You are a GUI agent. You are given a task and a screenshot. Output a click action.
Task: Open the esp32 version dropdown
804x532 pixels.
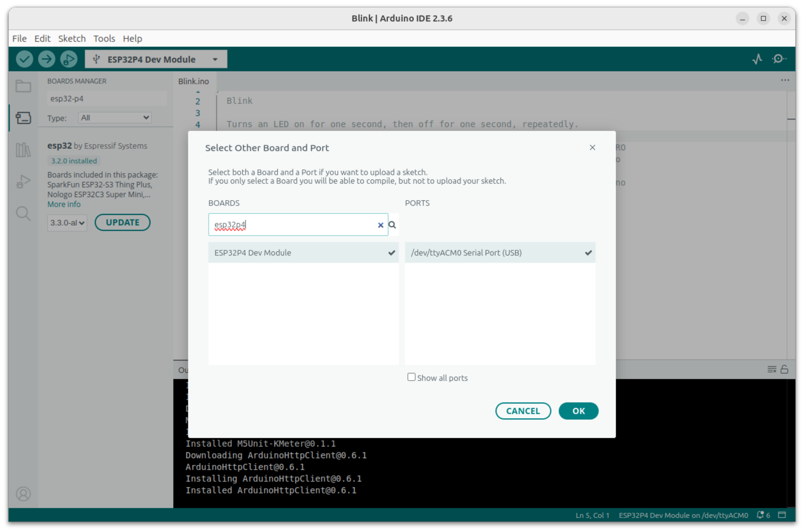click(x=67, y=223)
